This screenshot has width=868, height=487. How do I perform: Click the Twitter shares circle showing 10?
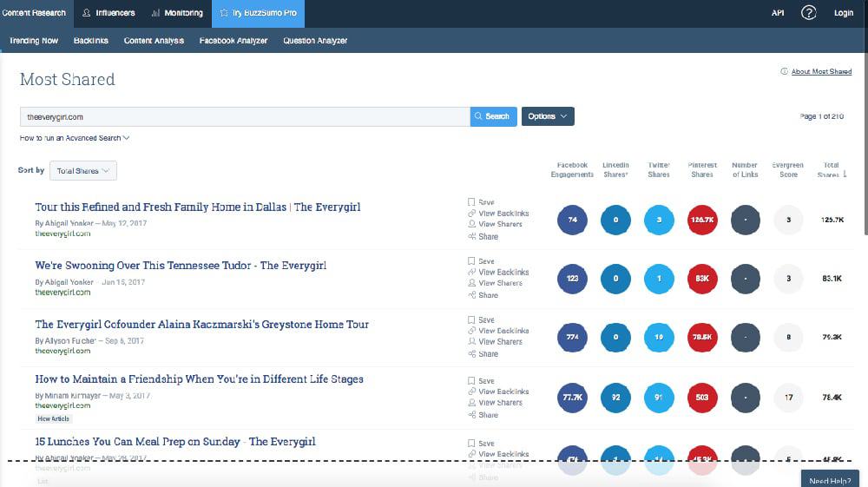point(659,337)
